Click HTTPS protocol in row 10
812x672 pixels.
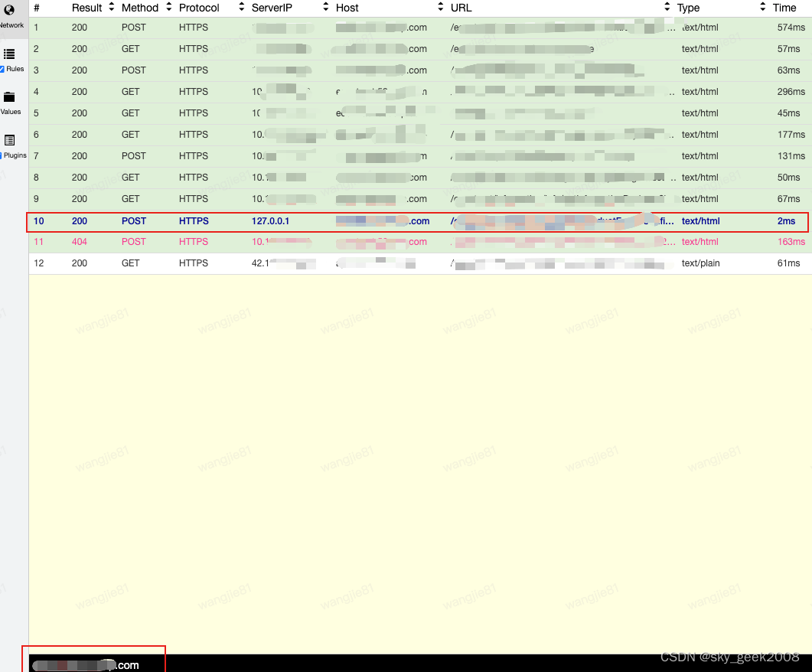tap(194, 221)
